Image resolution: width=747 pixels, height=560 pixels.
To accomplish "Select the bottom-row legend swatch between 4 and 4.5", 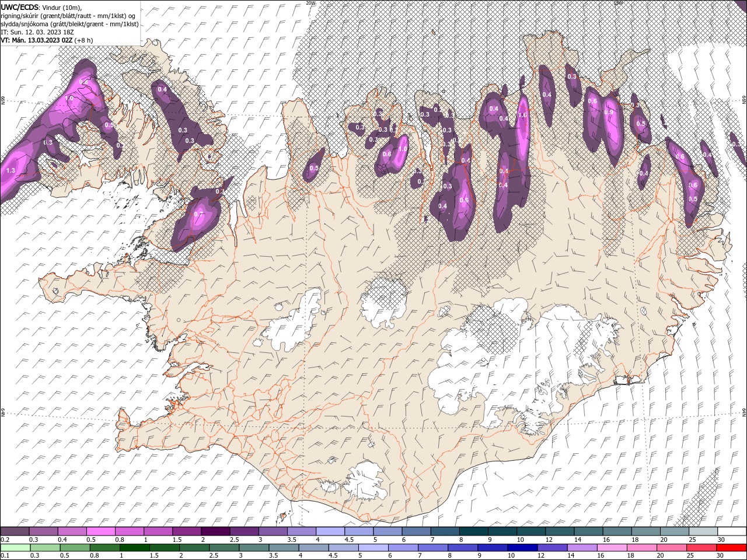I will pyautogui.click(x=314, y=548).
